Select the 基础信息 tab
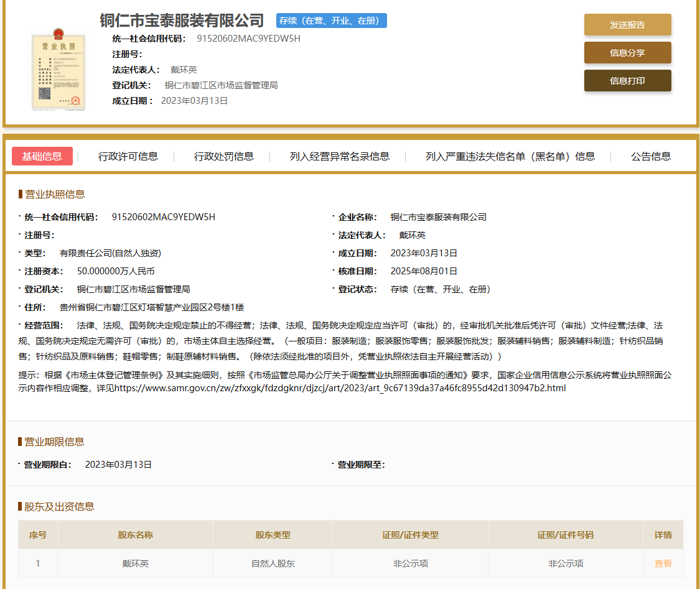The image size is (700, 589). click(x=42, y=156)
